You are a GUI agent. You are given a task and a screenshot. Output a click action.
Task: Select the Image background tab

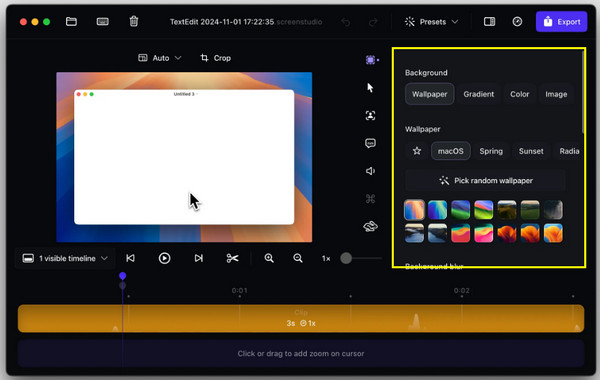556,94
